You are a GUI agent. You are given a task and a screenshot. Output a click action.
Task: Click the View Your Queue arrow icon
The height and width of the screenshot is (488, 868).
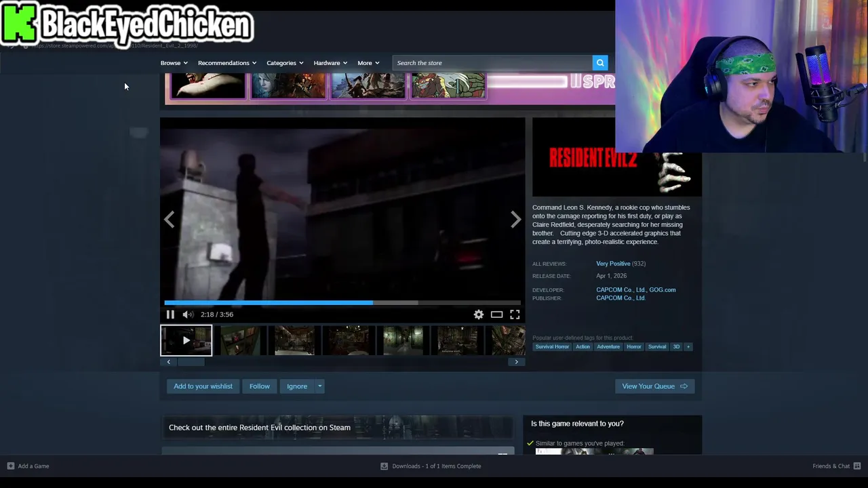pyautogui.click(x=684, y=386)
